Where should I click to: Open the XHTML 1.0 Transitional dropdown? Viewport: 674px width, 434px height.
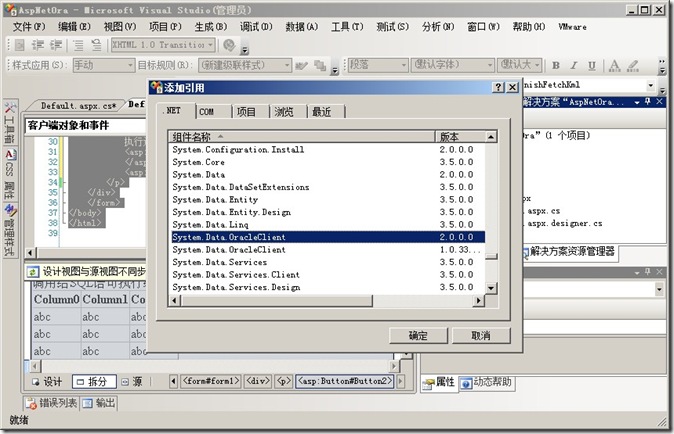pyautogui.click(x=163, y=45)
